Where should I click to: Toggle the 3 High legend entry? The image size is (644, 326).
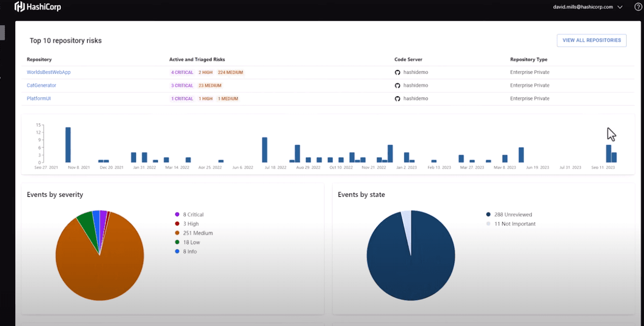(x=191, y=224)
